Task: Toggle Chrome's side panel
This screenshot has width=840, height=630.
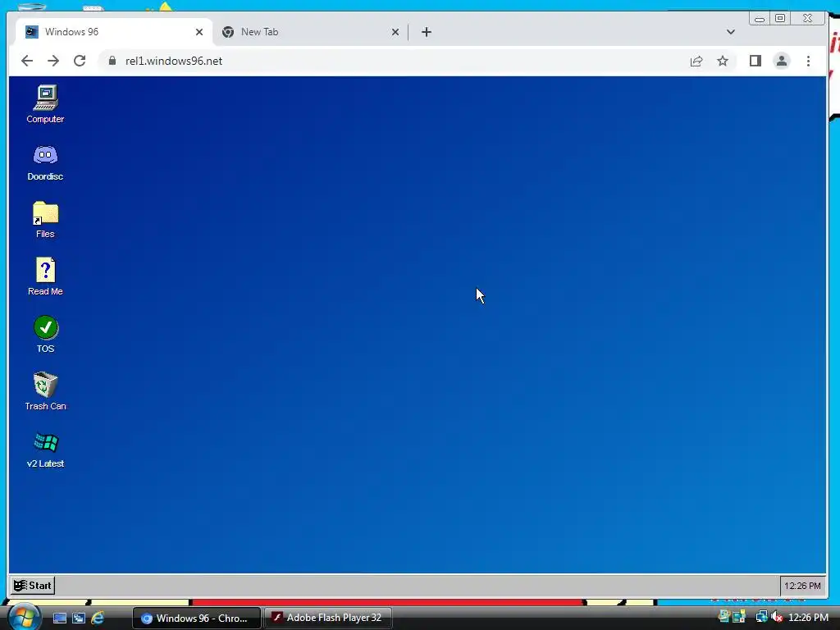Action: (x=756, y=61)
